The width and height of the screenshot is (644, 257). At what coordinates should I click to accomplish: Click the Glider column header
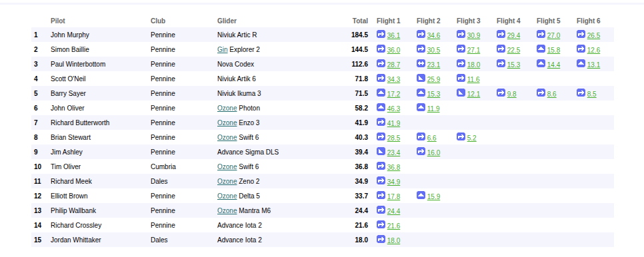point(227,21)
